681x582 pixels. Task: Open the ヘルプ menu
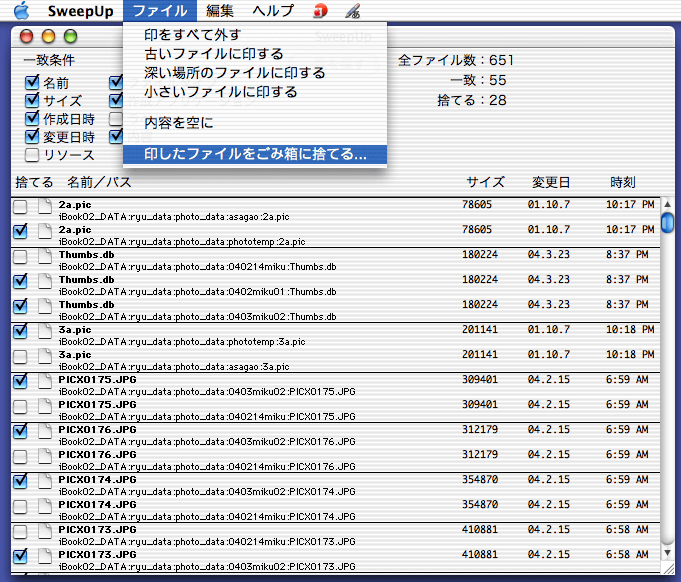(273, 10)
